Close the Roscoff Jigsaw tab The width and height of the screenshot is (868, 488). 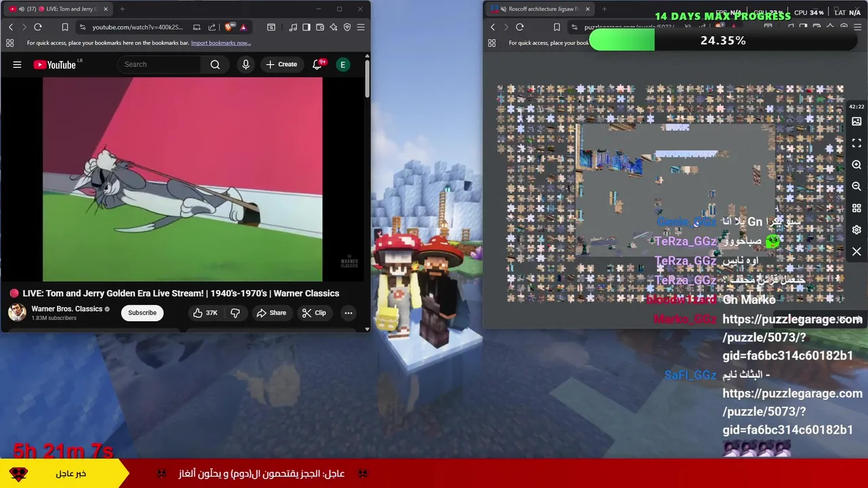tap(587, 9)
